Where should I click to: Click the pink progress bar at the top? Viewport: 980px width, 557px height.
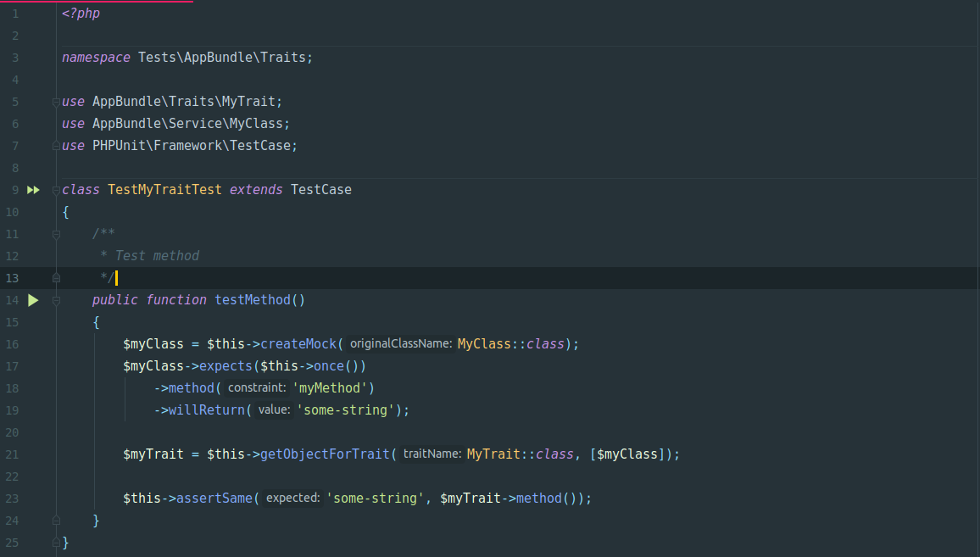(97, 3)
